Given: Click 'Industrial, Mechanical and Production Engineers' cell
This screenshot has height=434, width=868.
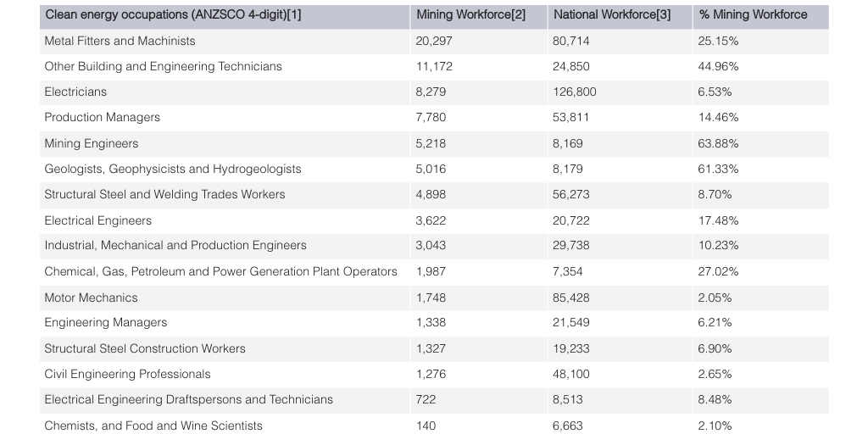Looking at the screenshot, I should coord(175,245).
